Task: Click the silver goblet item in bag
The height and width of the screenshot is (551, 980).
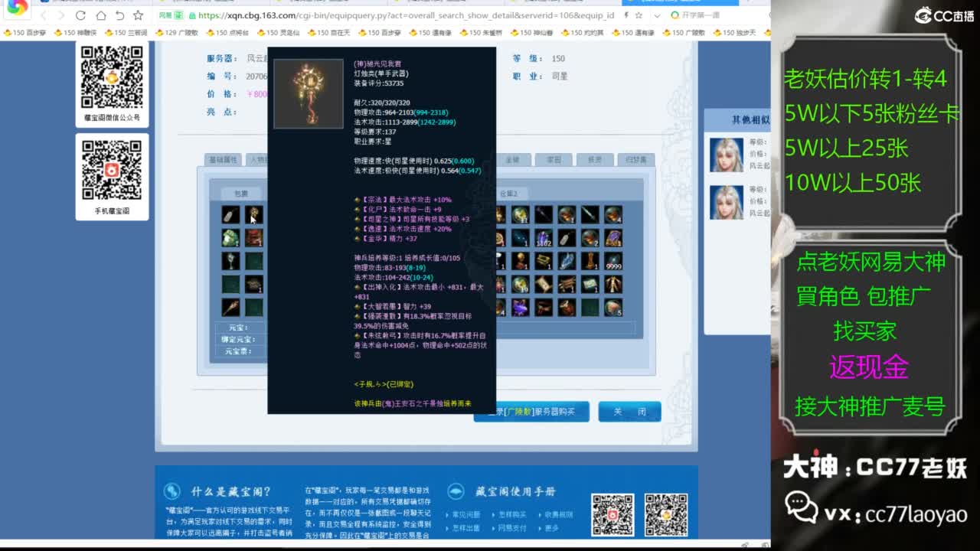Action: click(230, 262)
